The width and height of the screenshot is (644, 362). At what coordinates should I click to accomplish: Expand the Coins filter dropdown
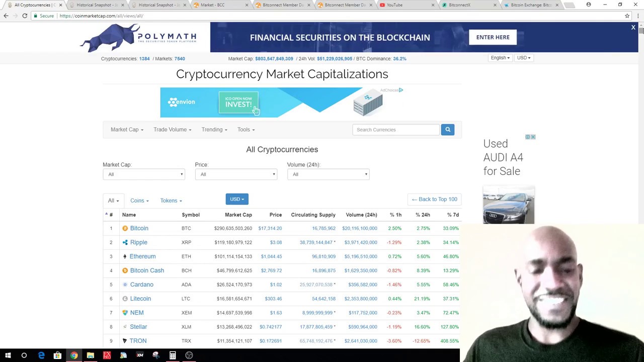coord(139,201)
